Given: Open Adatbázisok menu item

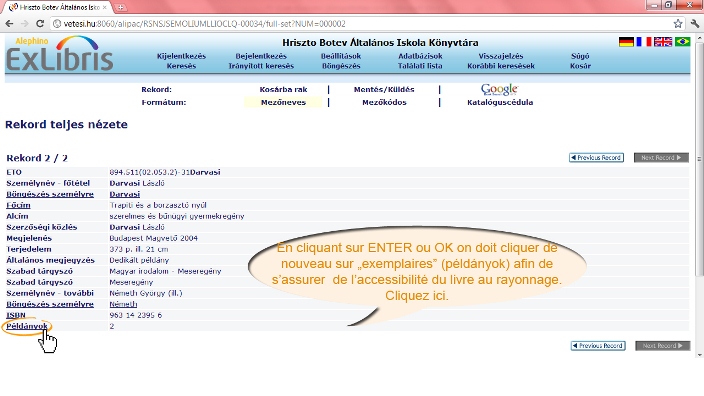Looking at the screenshot, I should (x=420, y=56).
